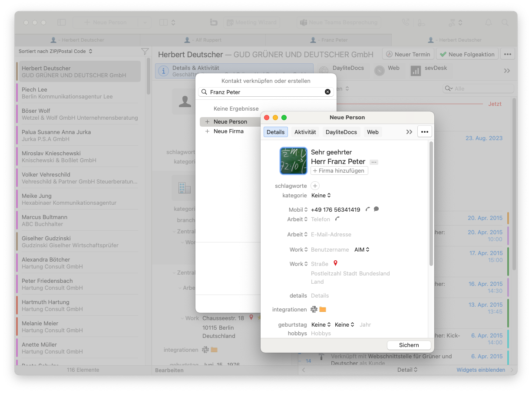Open the Work label dropdown for Benutzername
This screenshot has width=532, height=393.
click(x=299, y=250)
